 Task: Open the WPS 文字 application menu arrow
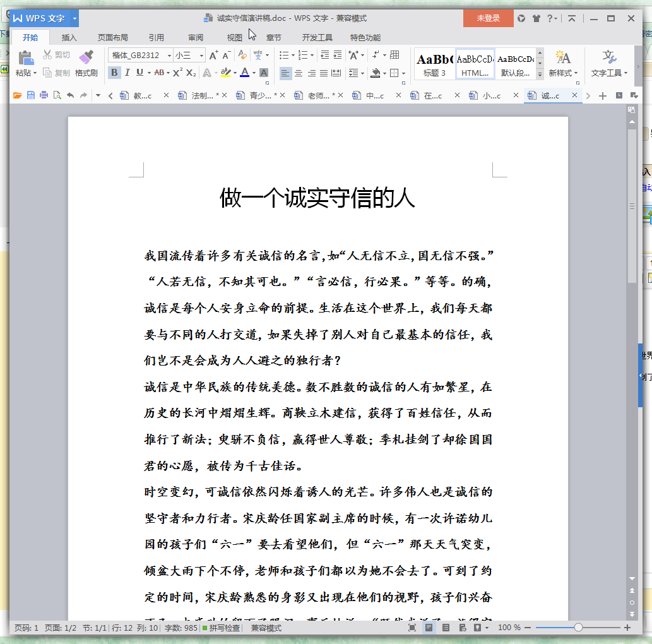[x=75, y=18]
